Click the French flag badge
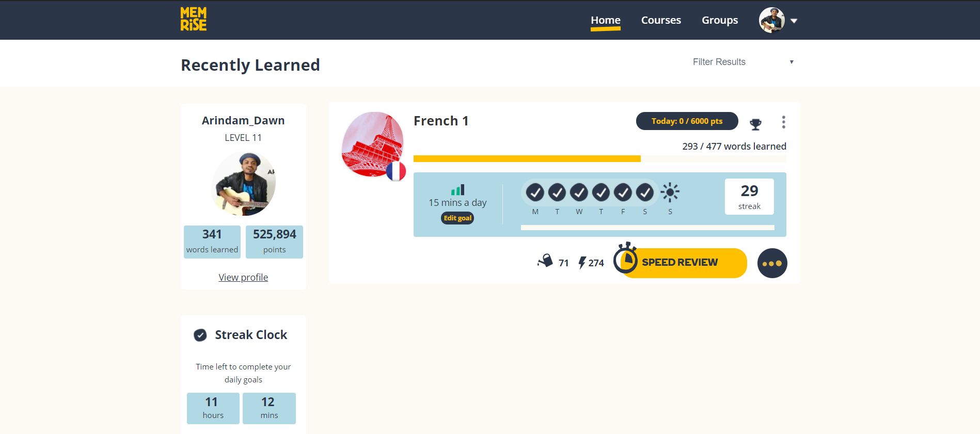Image resolution: width=980 pixels, height=434 pixels. click(396, 171)
